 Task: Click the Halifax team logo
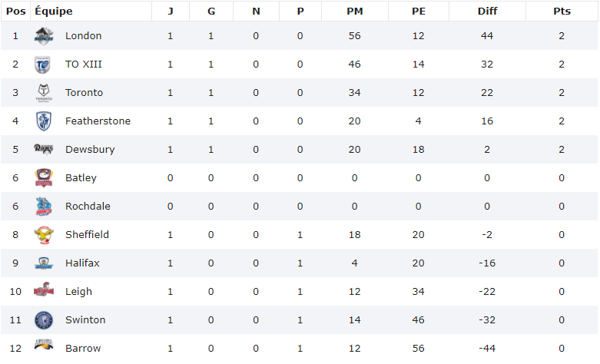(44, 263)
